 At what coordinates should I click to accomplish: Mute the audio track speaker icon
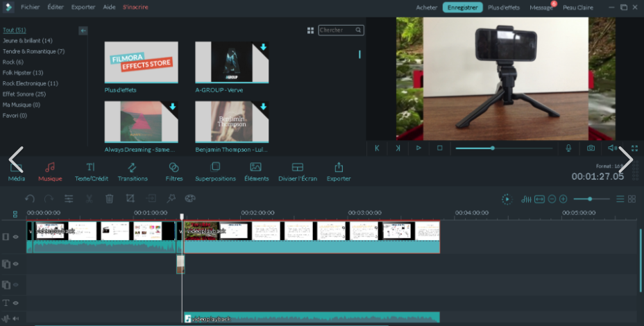point(15,319)
